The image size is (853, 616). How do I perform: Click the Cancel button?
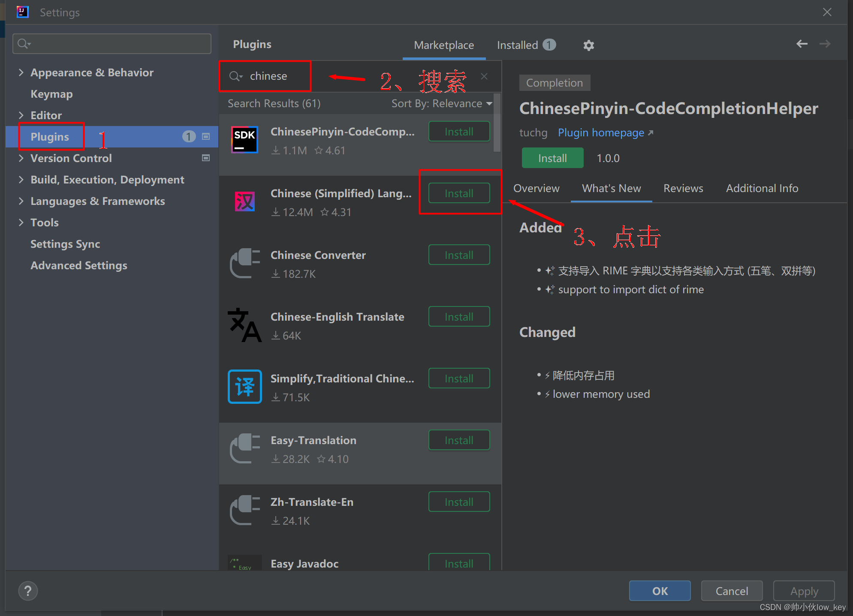point(732,591)
